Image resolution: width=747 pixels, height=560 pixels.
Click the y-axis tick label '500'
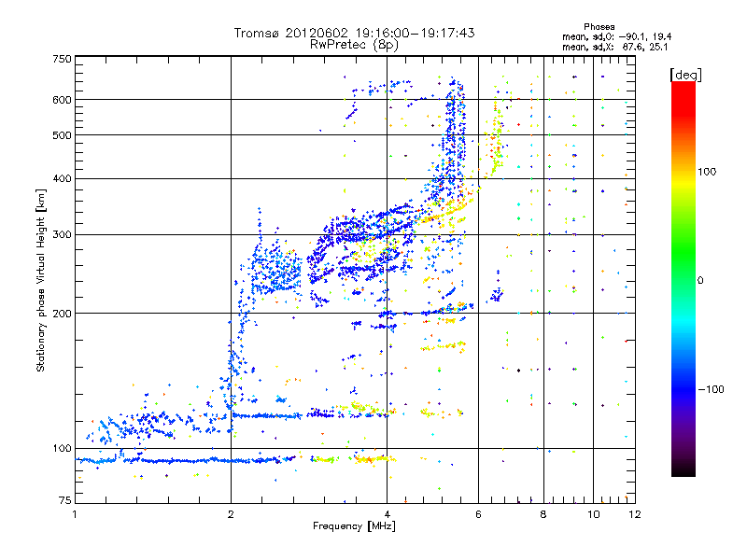click(62, 135)
